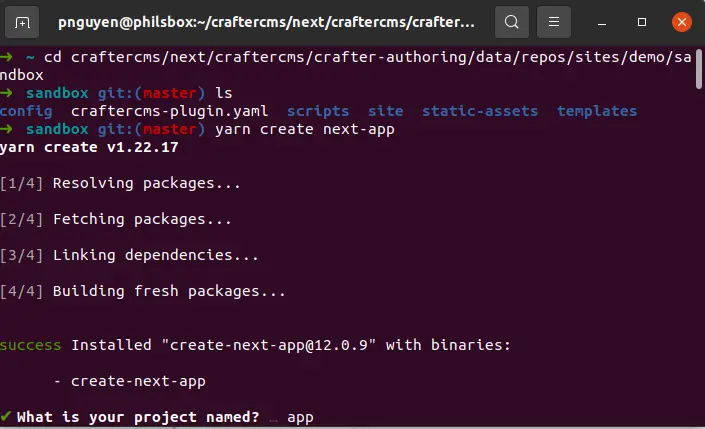Click the green checkmark beside project prompt
The width and height of the screenshot is (705, 429).
6,417
